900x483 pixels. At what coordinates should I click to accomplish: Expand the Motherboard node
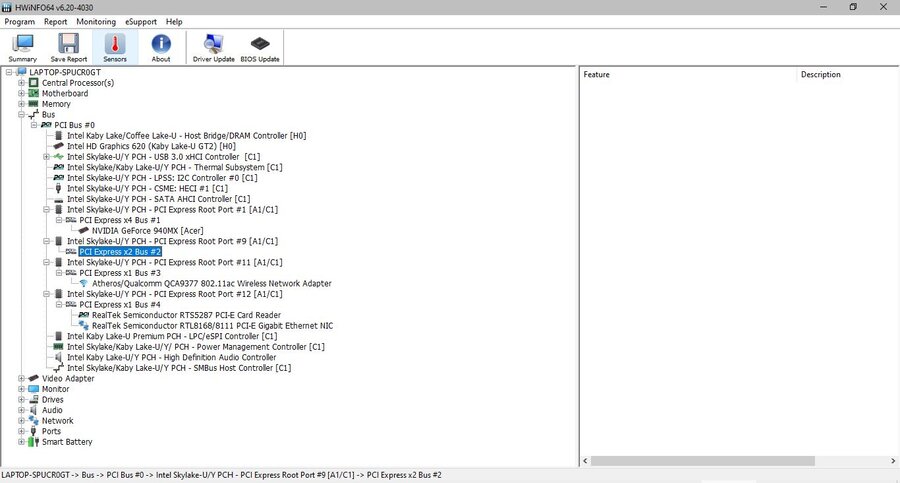click(x=21, y=93)
